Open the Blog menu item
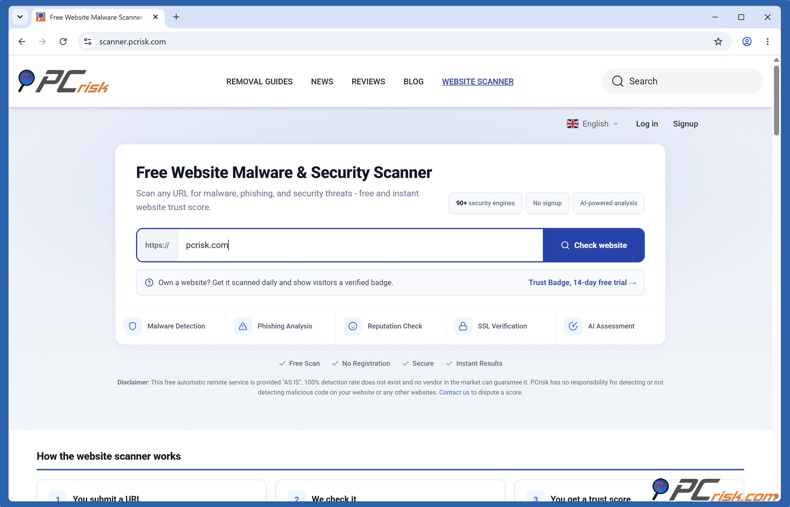Viewport: 790px width, 507px height. pos(413,81)
